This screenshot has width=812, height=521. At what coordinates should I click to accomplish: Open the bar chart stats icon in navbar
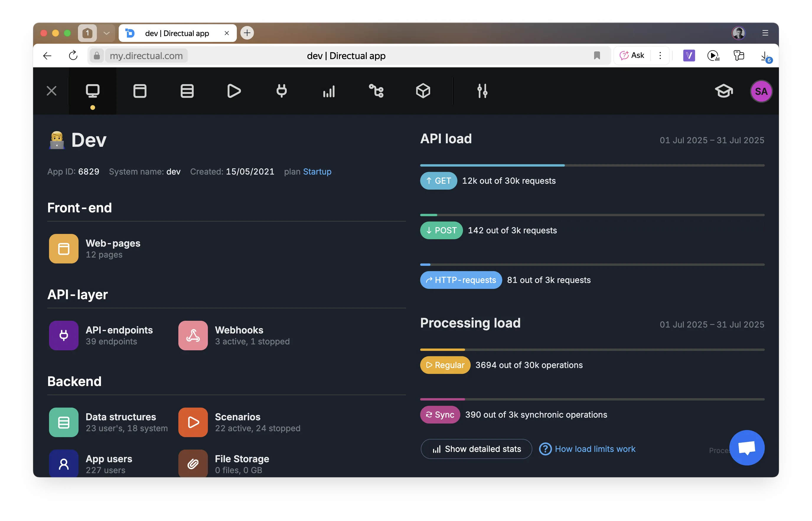329,91
